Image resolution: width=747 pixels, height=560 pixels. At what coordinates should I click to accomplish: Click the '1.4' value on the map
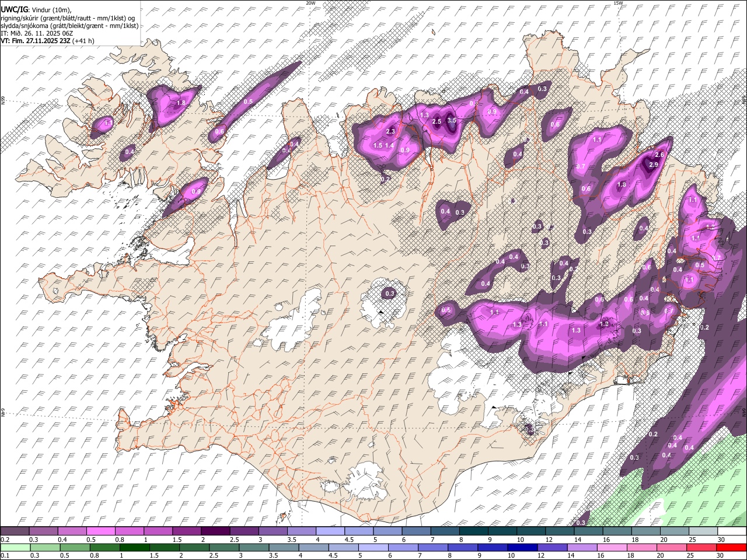coord(390,145)
